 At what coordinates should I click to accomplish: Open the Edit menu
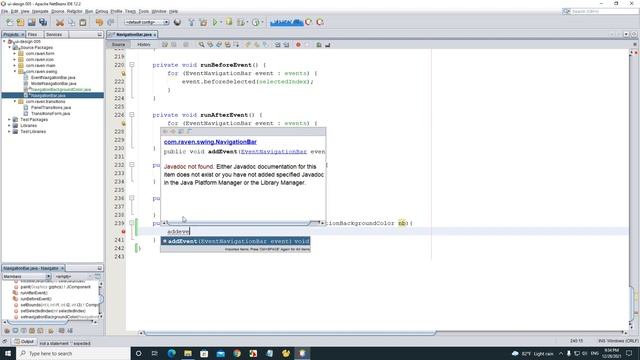click(x=15, y=11)
